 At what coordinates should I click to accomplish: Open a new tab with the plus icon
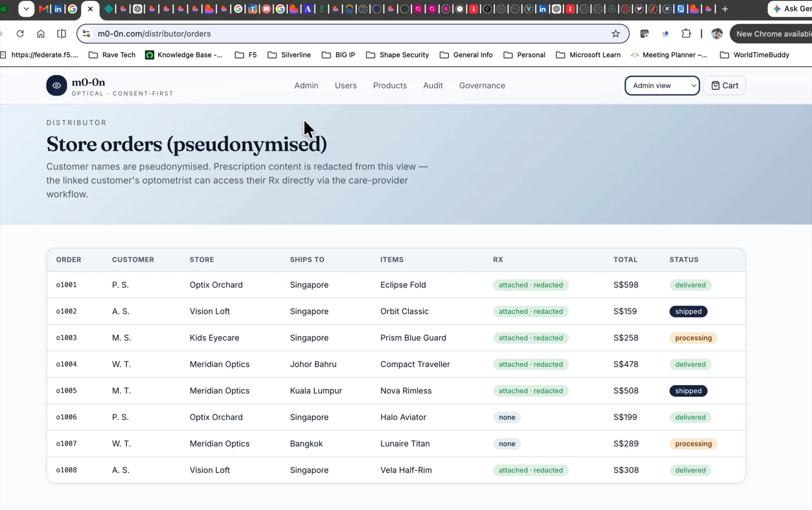point(725,9)
